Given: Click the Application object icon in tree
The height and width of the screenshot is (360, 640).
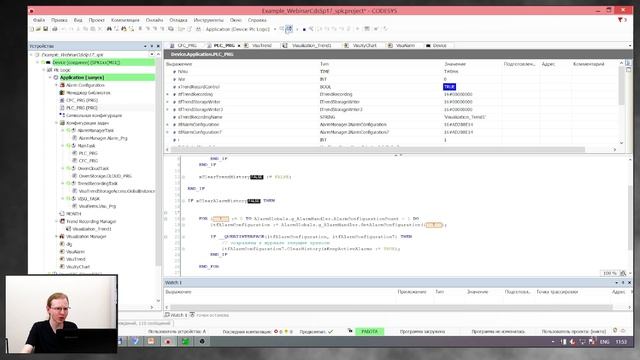Looking at the screenshot, I should coord(56,78).
